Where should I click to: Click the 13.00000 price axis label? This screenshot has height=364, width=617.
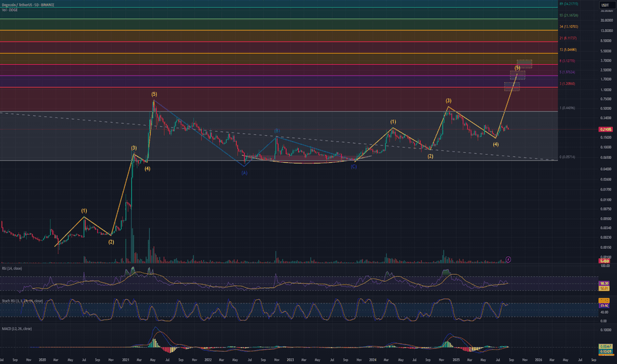click(606, 30)
